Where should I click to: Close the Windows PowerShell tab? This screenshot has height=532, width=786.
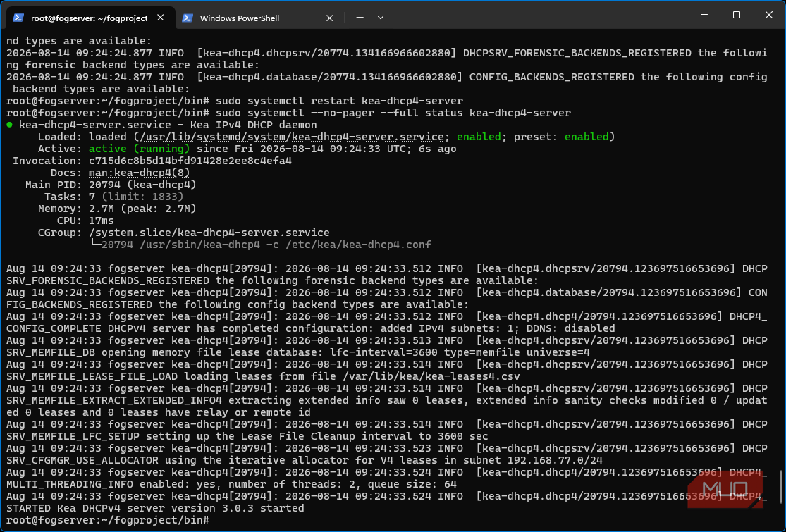click(x=329, y=18)
